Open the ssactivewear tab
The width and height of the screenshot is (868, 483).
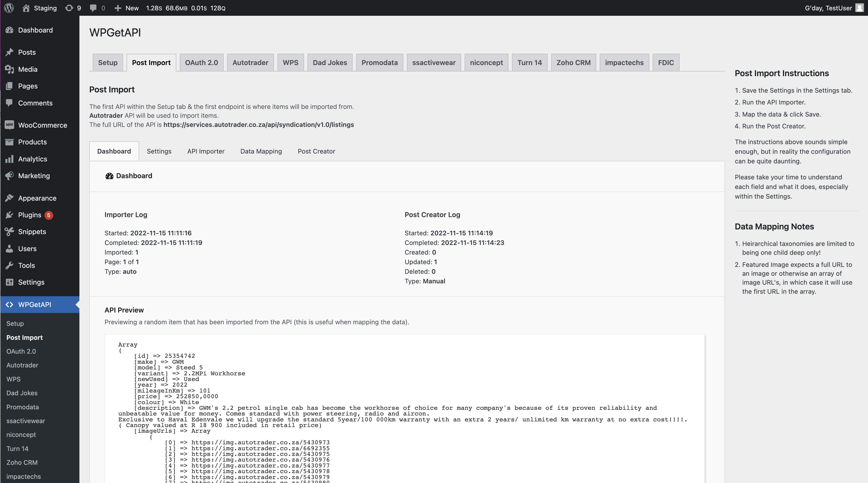click(x=434, y=63)
